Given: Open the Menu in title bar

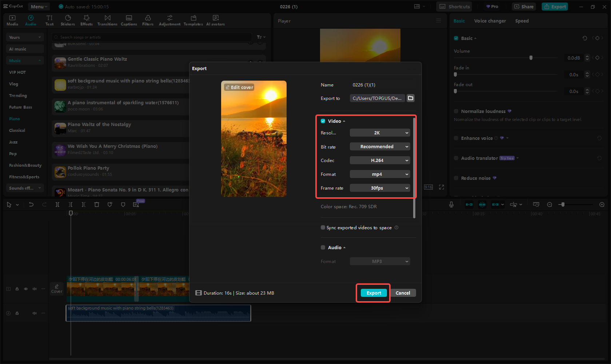Looking at the screenshot, I should 39,7.
